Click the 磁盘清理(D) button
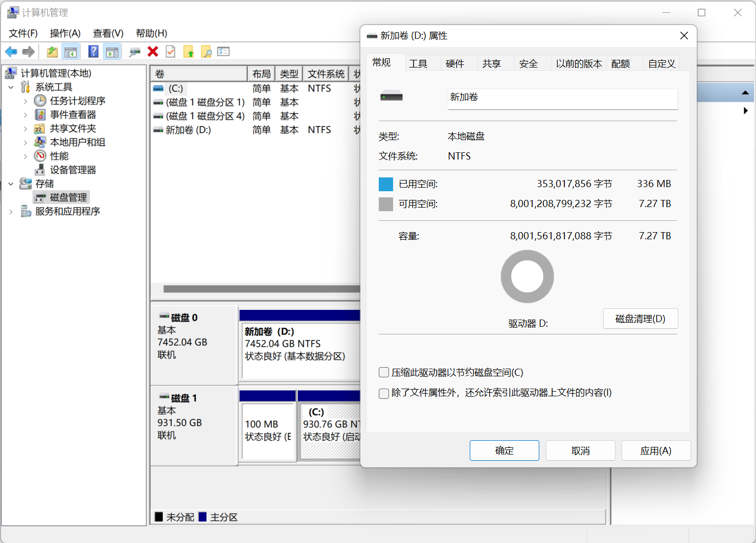The width and height of the screenshot is (756, 543). (x=640, y=319)
